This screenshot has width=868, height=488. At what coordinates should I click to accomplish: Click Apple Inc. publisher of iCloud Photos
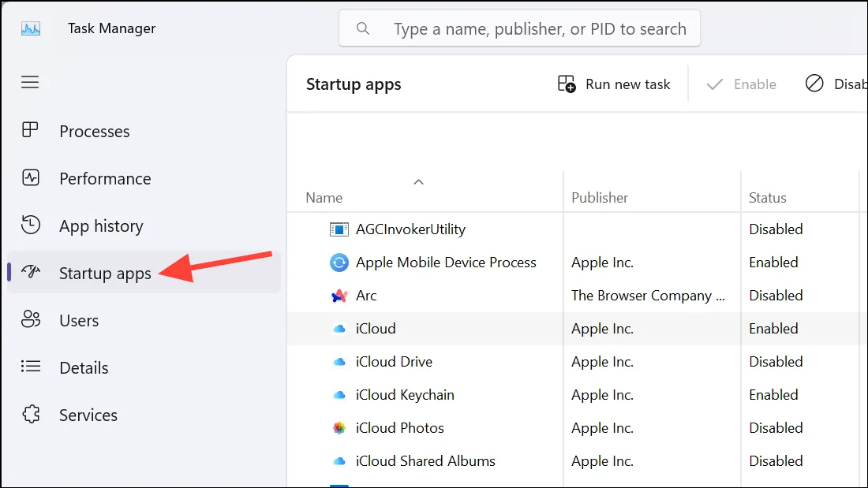602,428
